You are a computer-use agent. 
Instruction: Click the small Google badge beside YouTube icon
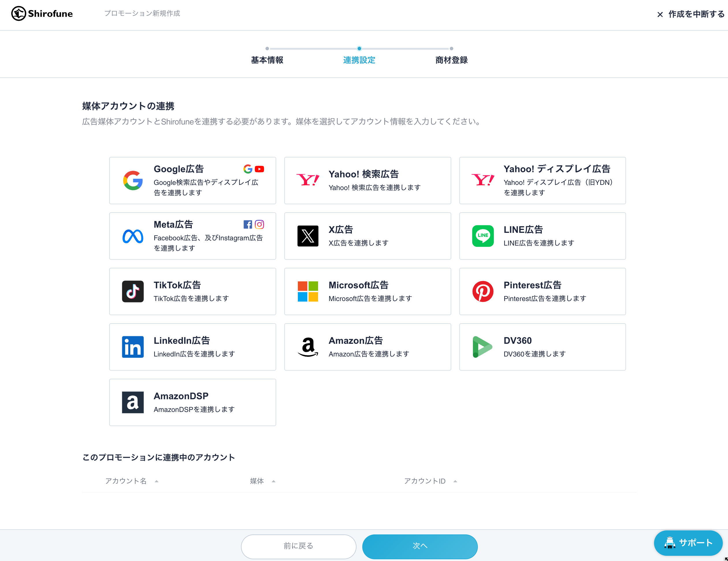click(248, 169)
